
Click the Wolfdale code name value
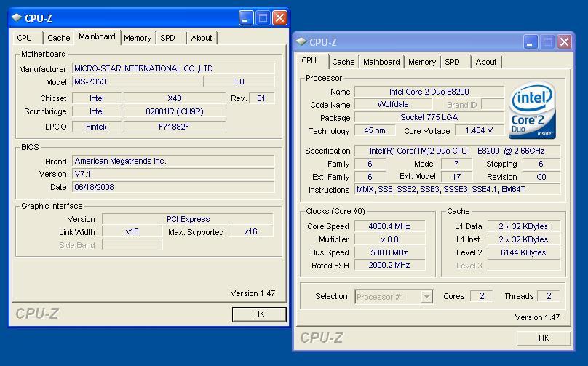pos(393,104)
